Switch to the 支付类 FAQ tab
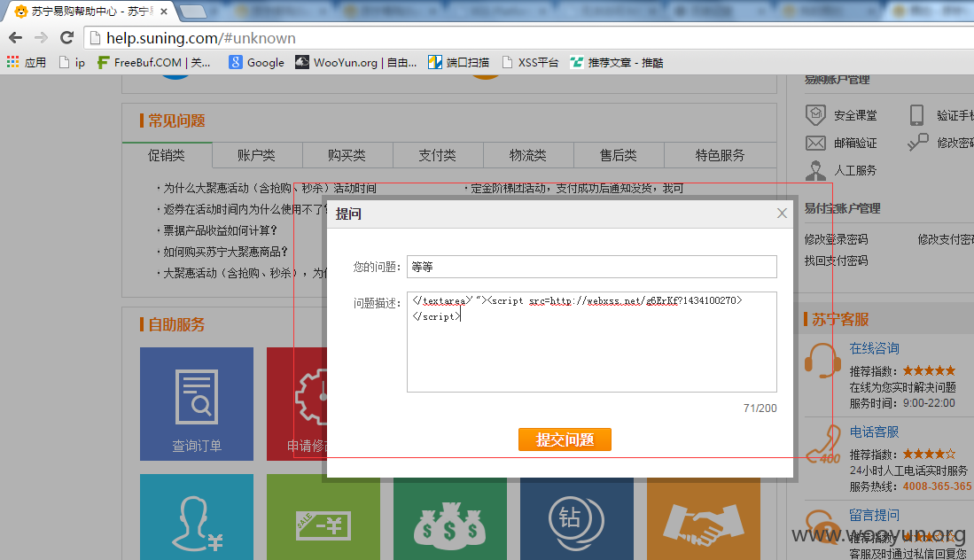 [437, 155]
